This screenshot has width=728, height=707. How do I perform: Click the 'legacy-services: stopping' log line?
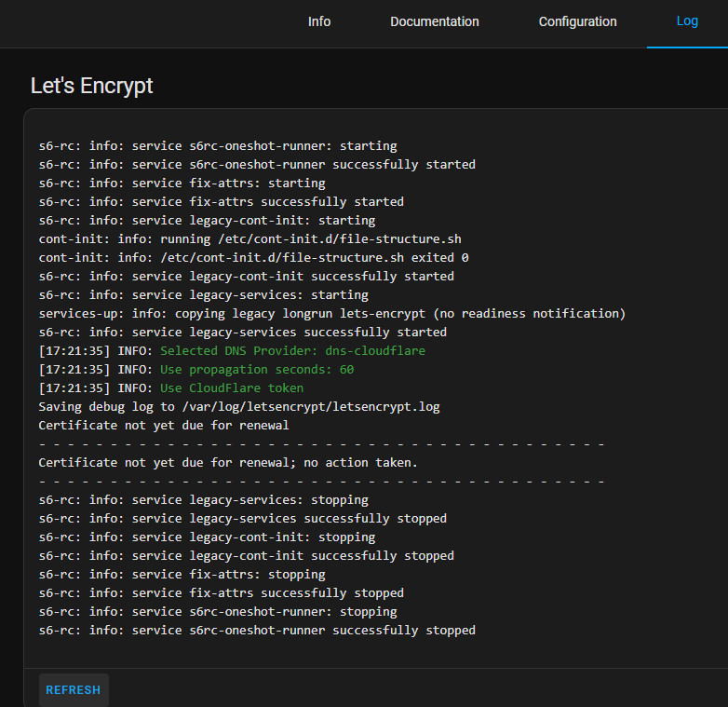(x=203, y=500)
